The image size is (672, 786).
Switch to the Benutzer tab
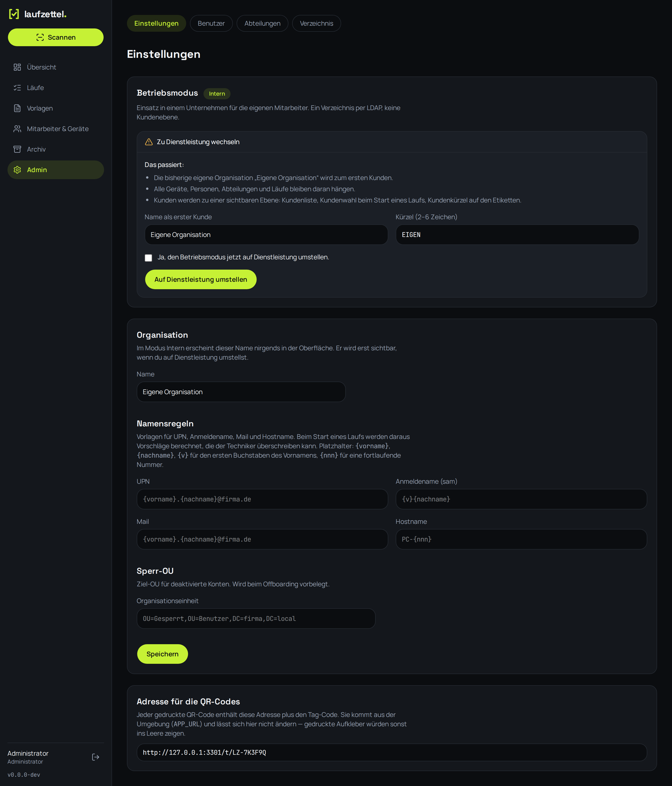tap(211, 24)
